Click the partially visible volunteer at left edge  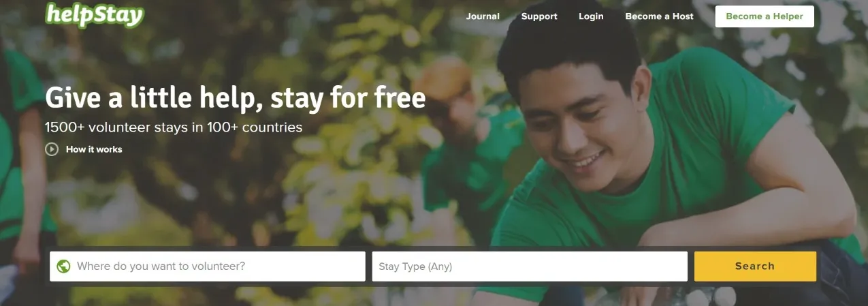click(17, 157)
